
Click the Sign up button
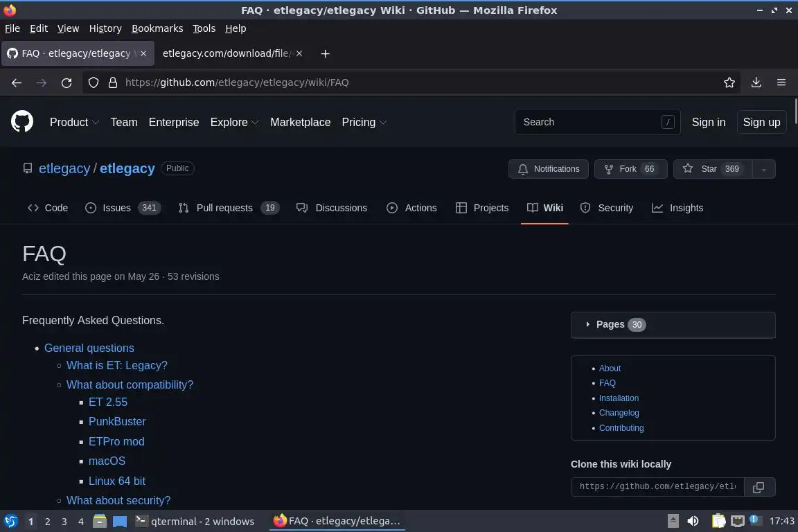761,122
